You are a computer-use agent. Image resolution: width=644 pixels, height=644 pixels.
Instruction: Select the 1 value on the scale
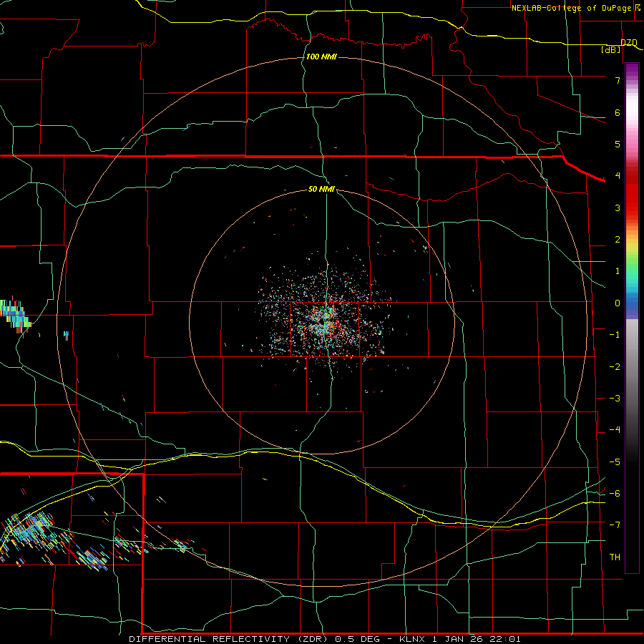[x=618, y=271]
